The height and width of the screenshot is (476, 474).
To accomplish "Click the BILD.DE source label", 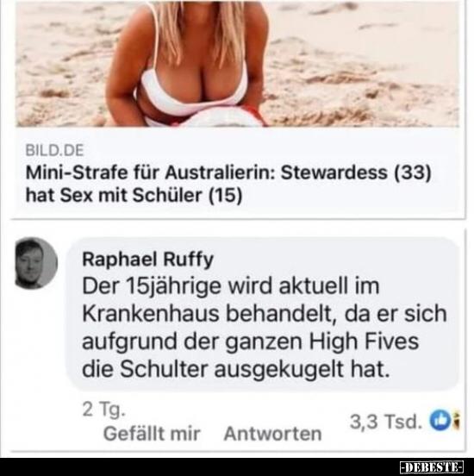I will tap(54, 150).
